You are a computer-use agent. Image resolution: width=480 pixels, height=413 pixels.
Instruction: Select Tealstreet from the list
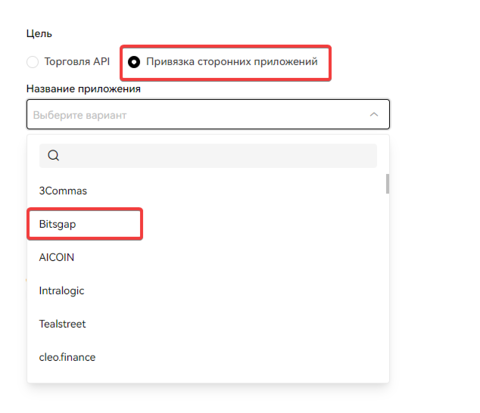208,324
